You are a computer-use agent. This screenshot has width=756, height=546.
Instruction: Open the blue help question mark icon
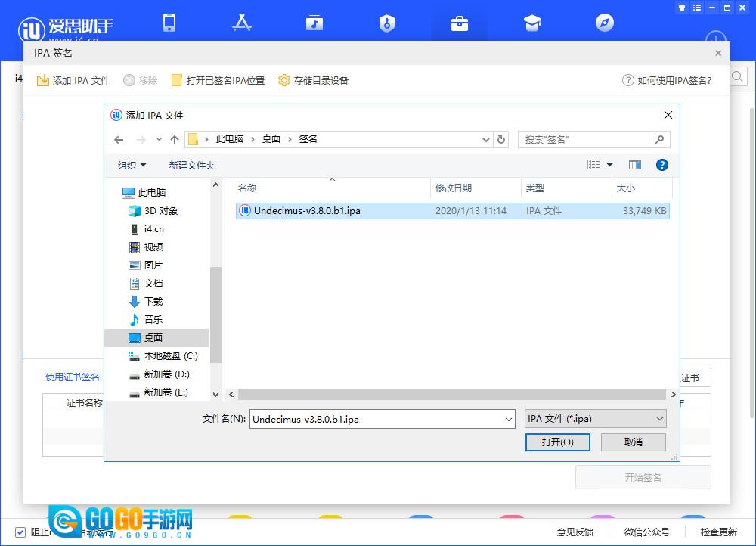click(661, 165)
